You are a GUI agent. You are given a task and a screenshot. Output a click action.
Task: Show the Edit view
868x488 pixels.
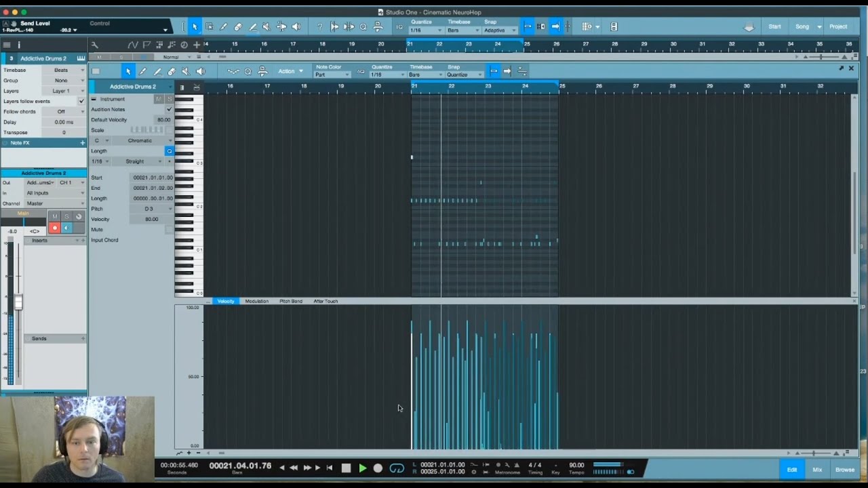tap(791, 469)
